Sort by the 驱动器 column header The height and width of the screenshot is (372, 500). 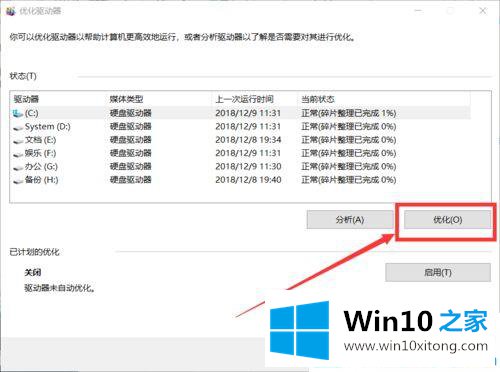58,99
